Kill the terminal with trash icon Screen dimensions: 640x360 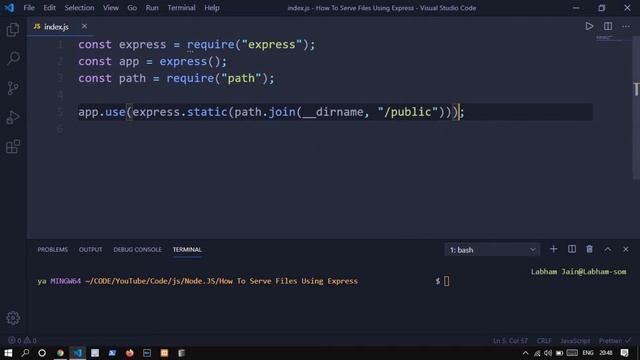(589, 249)
